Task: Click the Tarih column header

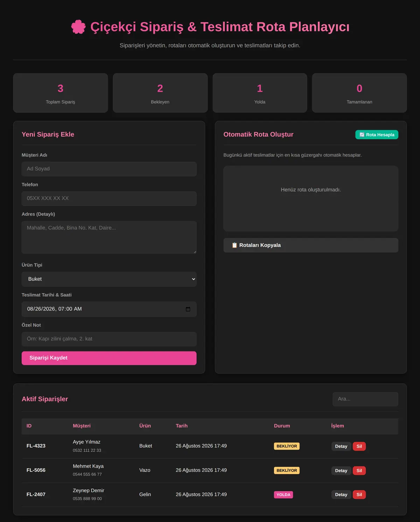Action: pyautogui.click(x=182, y=426)
